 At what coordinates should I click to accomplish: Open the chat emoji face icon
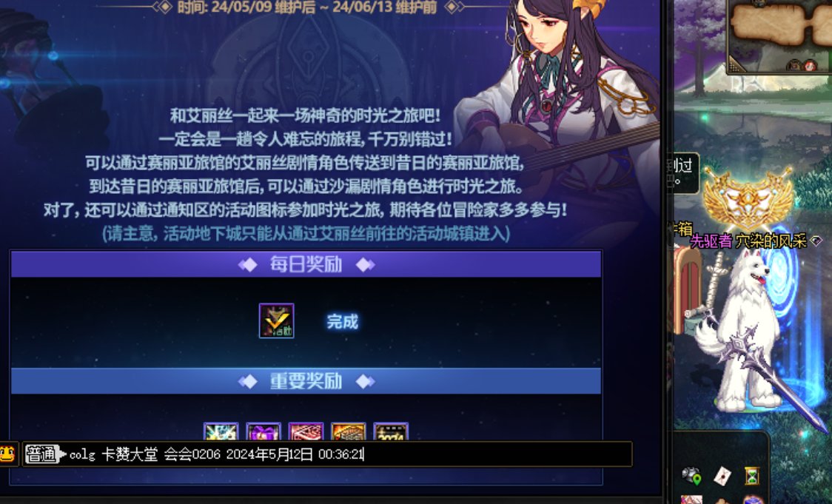click(x=7, y=454)
